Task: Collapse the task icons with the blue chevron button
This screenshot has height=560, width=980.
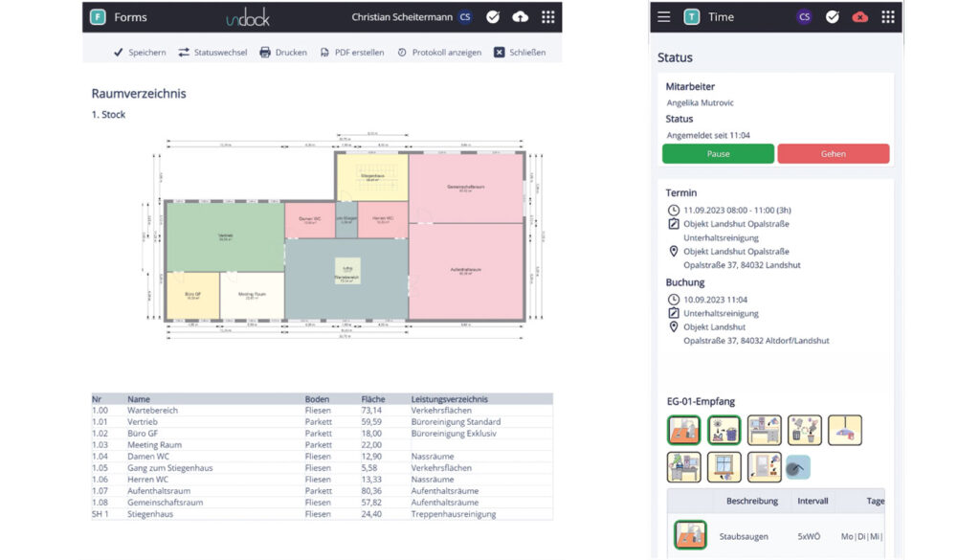Action: [x=798, y=467]
